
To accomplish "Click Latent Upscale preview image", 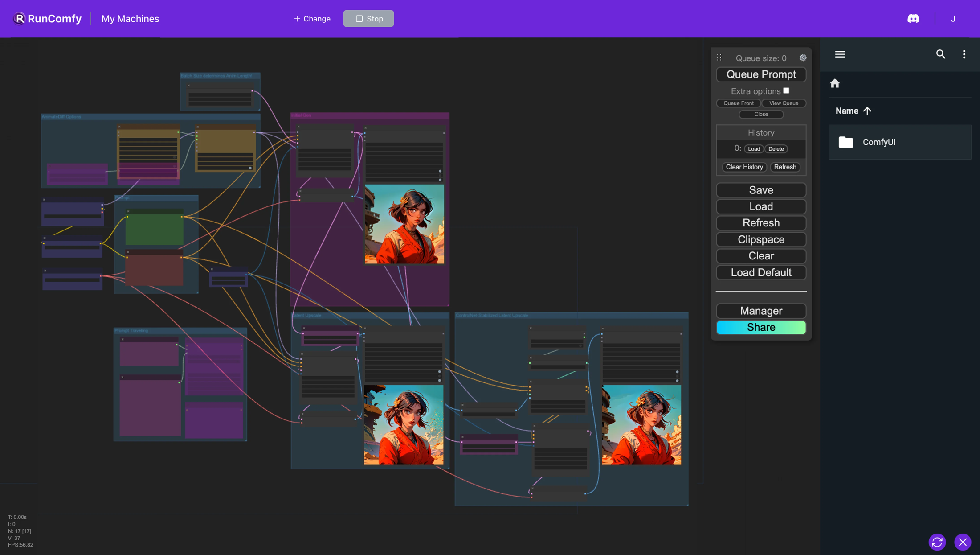I will (404, 425).
